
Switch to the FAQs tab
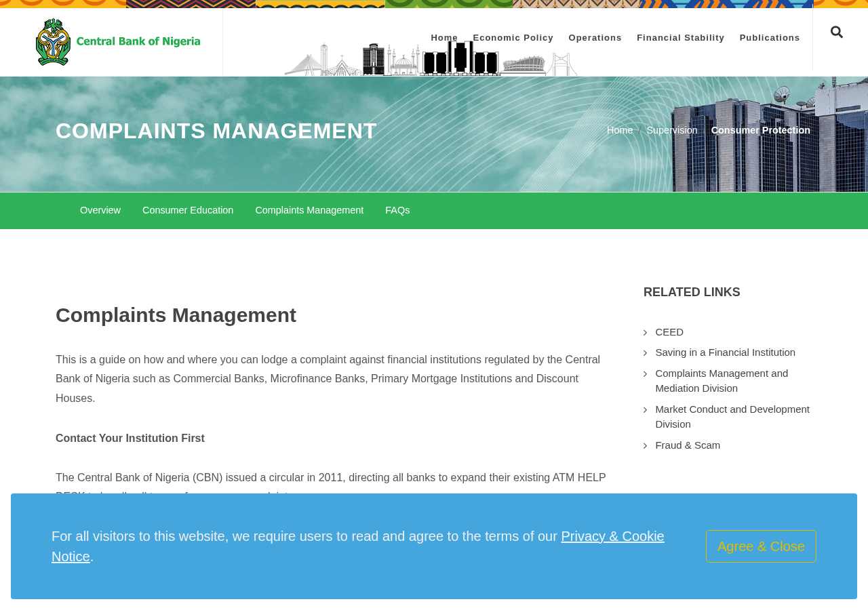(397, 210)
